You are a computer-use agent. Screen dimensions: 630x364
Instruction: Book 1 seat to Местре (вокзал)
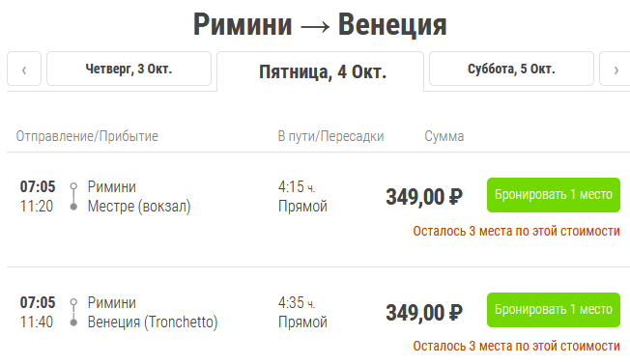click(x=554, y=195)
